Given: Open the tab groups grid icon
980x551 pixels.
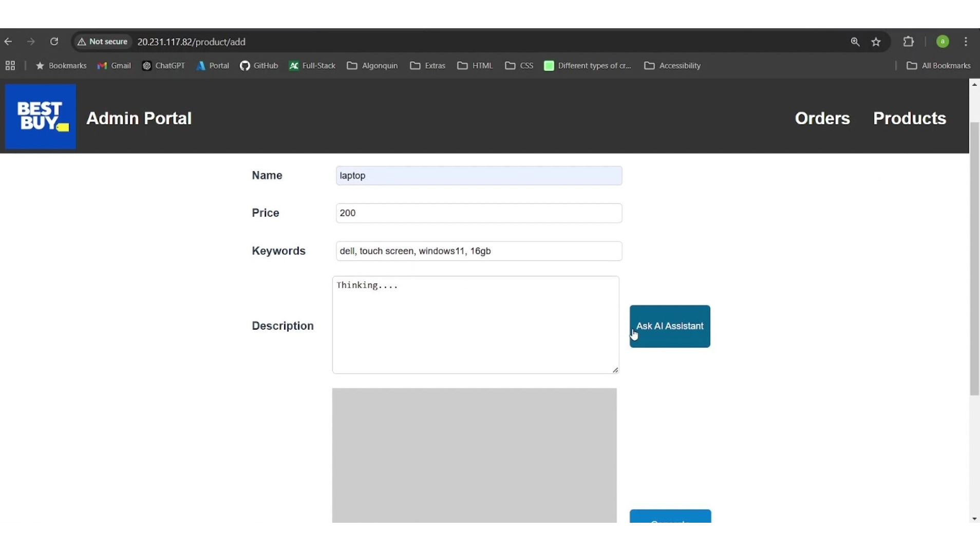Looking at the screenshot, I should (10, 66).
